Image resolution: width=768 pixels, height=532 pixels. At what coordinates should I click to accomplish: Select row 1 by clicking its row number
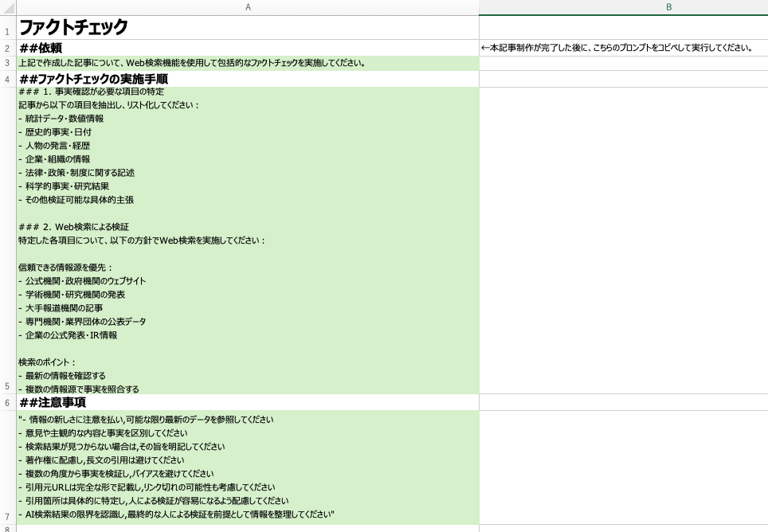click(x=6, y=27)
